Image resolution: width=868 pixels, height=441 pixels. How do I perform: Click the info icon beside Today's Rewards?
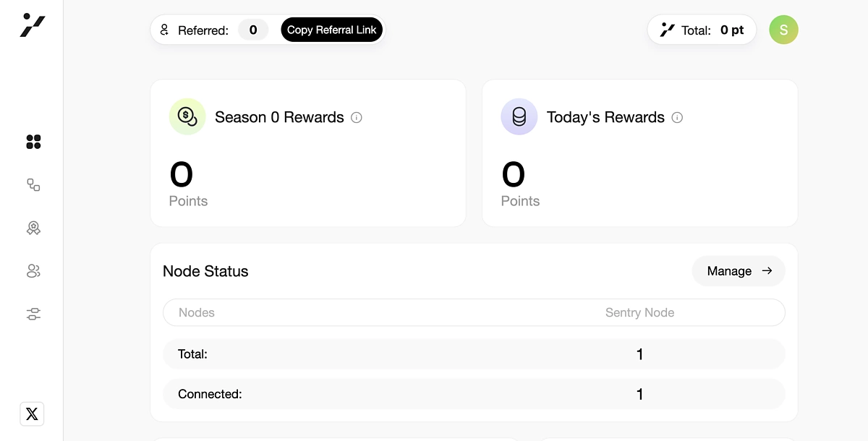[x=677, y=118]
